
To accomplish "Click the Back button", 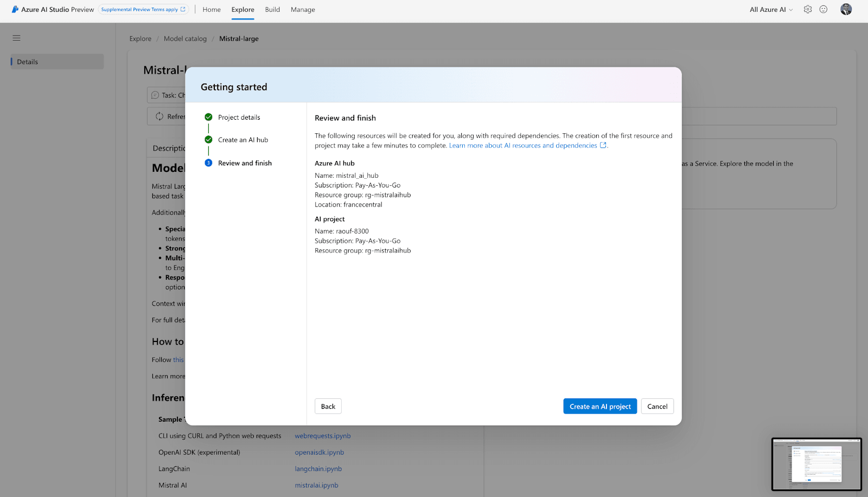I will click(x=328, y=406).
